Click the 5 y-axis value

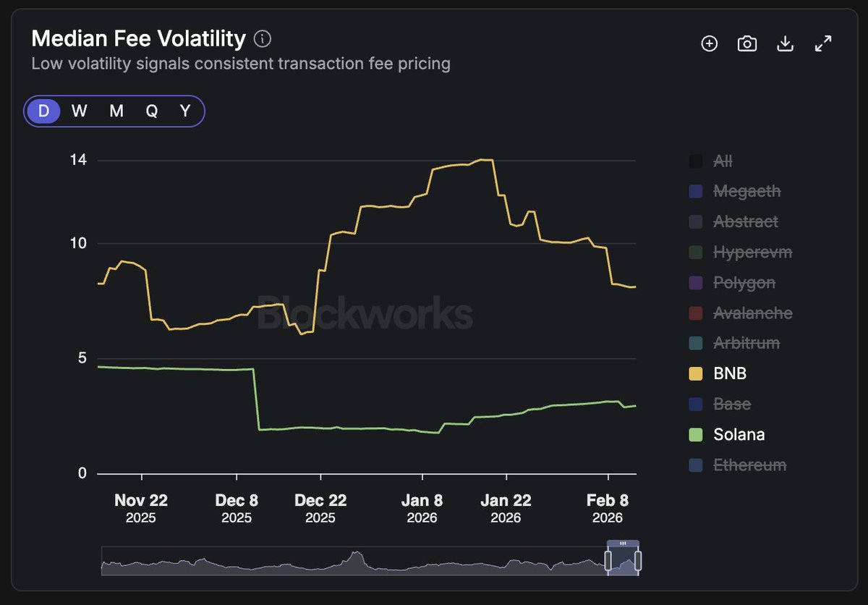[82, 358]
